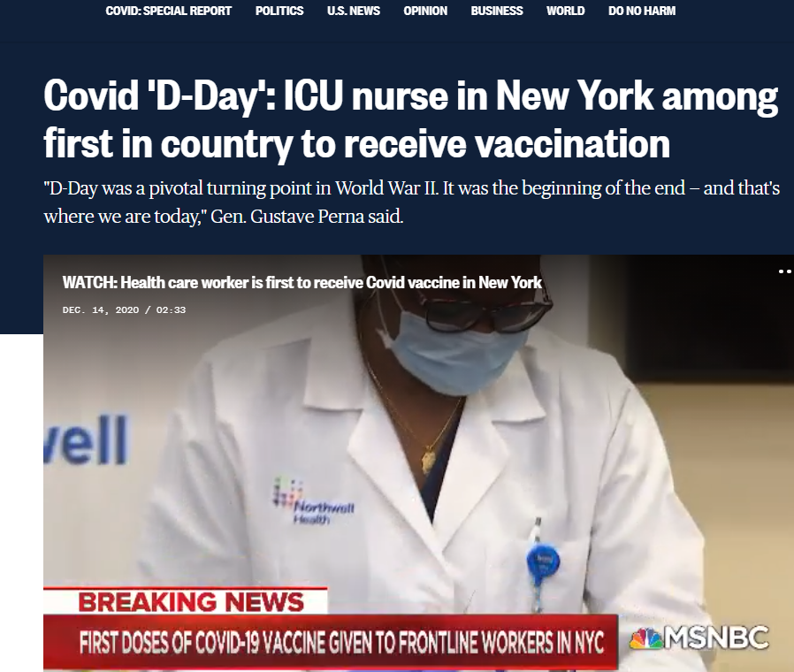Click the Covid 'D-Day' article headline
The width and height of the screenshot is (794, 672).
(410, 119)
